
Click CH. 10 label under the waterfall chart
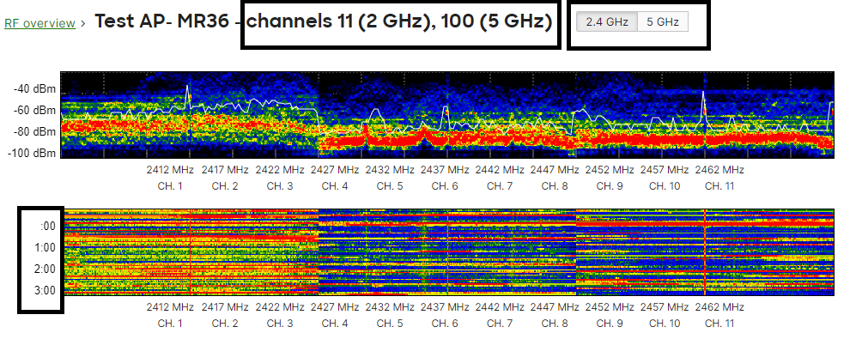coord(665,324)
